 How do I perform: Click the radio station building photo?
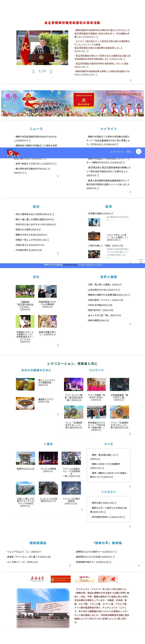[x=43, y=608]
